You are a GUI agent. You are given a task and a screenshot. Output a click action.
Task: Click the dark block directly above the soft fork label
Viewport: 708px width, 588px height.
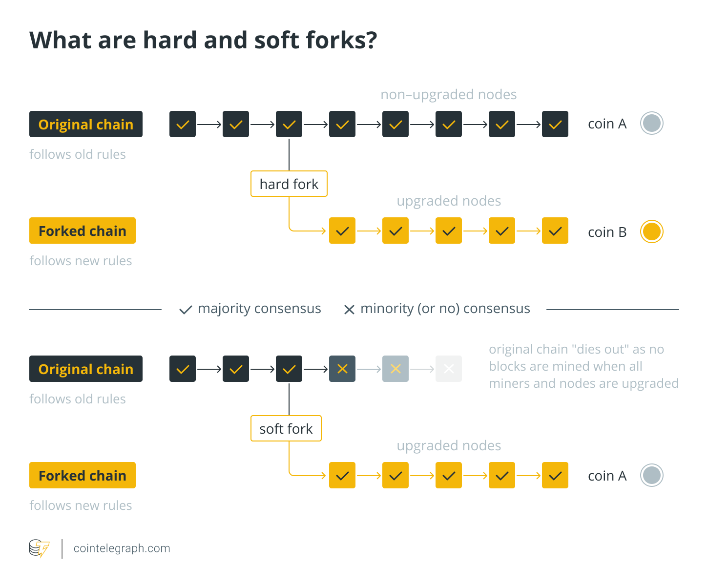[289, 369]
